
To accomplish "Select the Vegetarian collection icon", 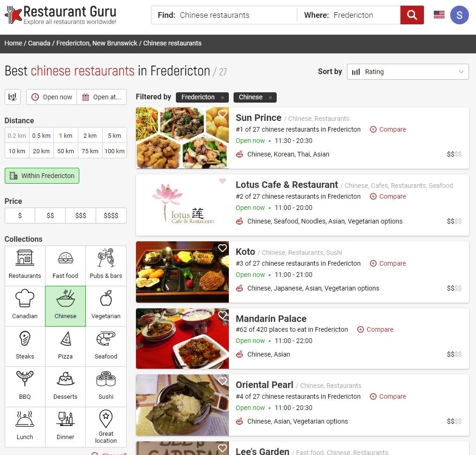I will pos(106,306).
